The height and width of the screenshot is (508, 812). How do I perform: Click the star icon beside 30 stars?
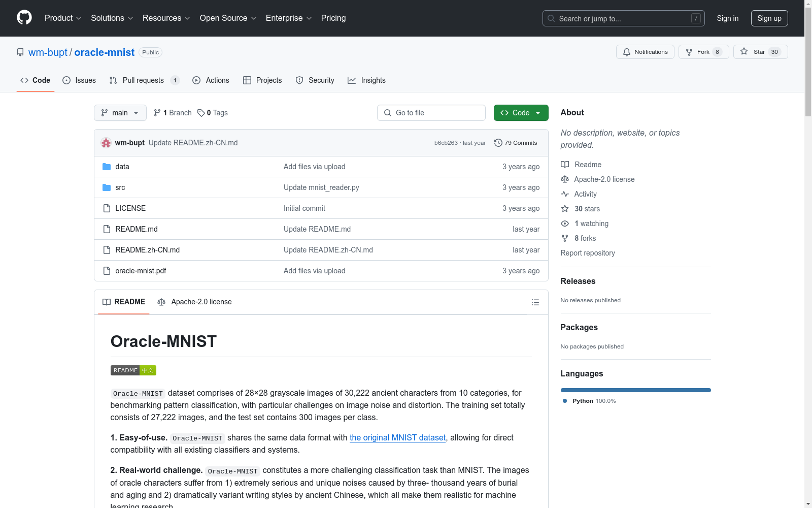click(565, 209)
